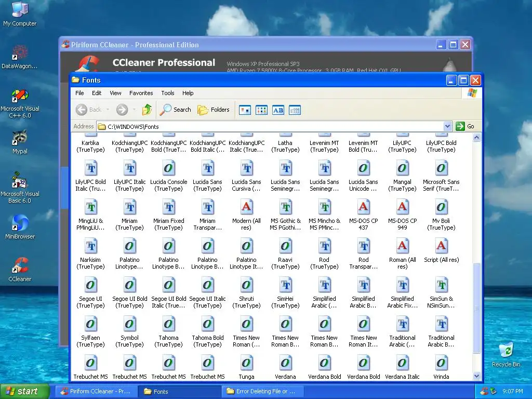Open the DataWagon desktop shortcut
The width and height of the screenshot is (532, 399).
coord(20,57)
